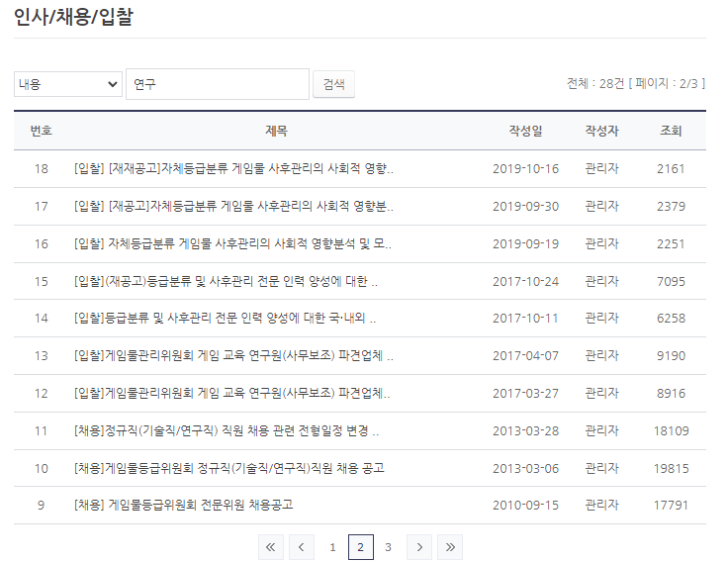Click the date 2013-03-28
The width and height of the screenshot is (728, 562).
(x=525, y=431)
